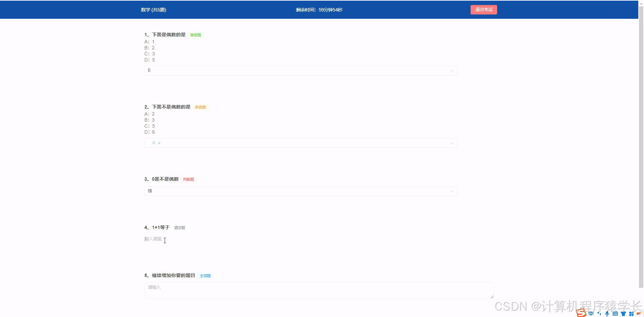Screen dimensions: 644x317
Task: Click question 5 text 继续增加你要的题目
Action: pyautogui.click(x=173, y=275)
